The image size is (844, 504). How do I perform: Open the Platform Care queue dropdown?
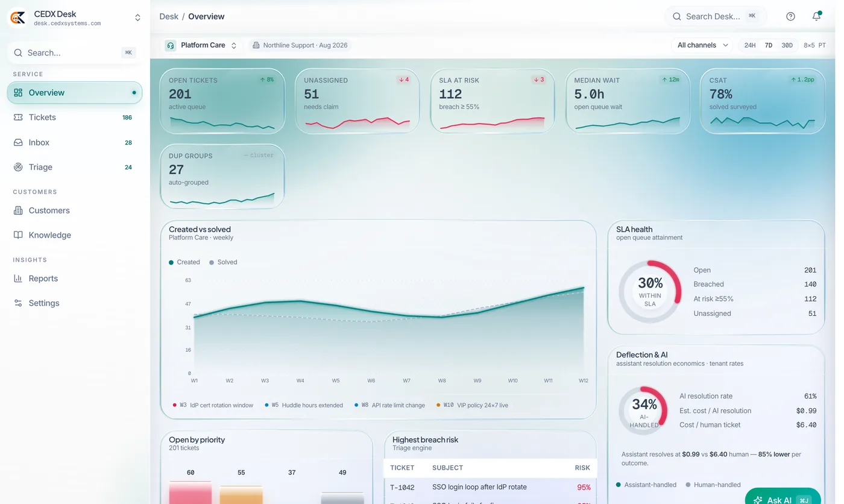(201, 45)
